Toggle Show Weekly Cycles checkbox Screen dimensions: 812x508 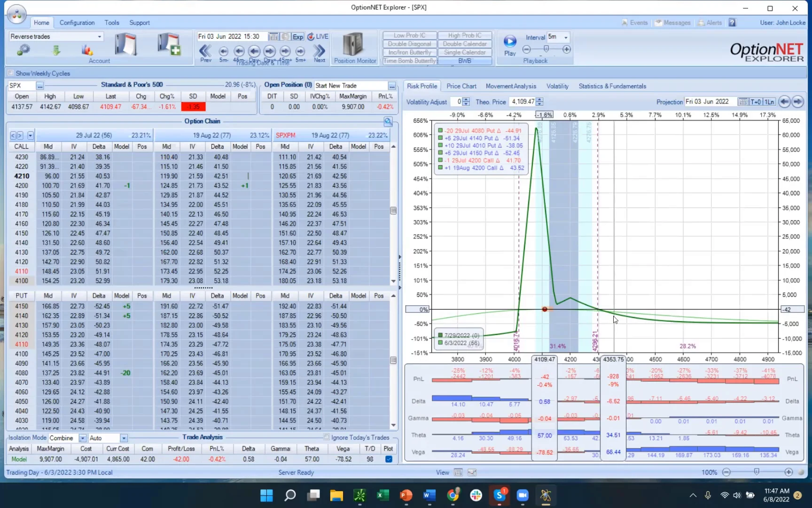click(11, 73)
